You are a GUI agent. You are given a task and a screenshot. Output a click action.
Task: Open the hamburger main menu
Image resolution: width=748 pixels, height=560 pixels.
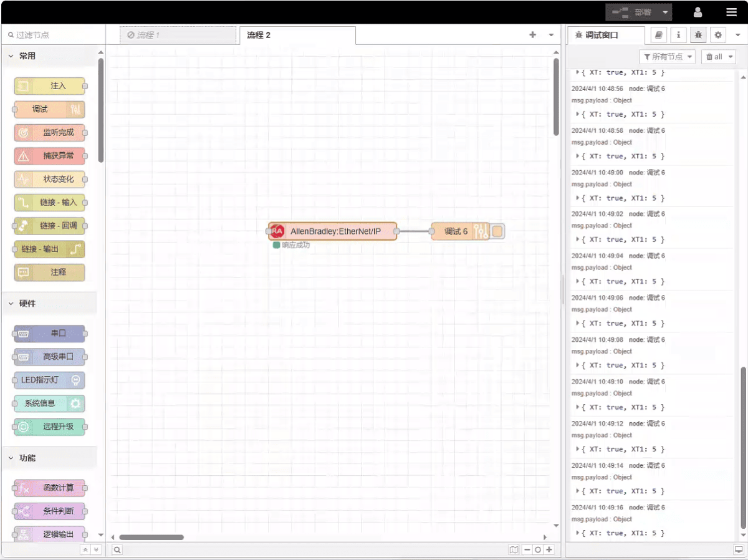pos(731,12)
